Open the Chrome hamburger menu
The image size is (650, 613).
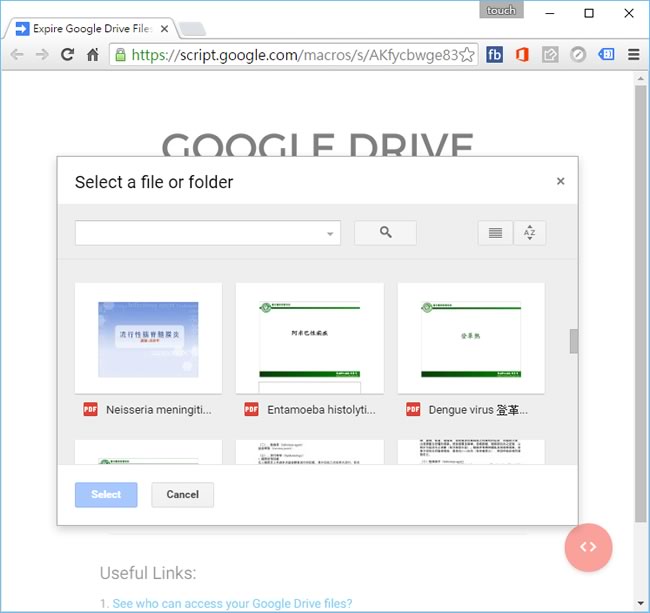633,54
